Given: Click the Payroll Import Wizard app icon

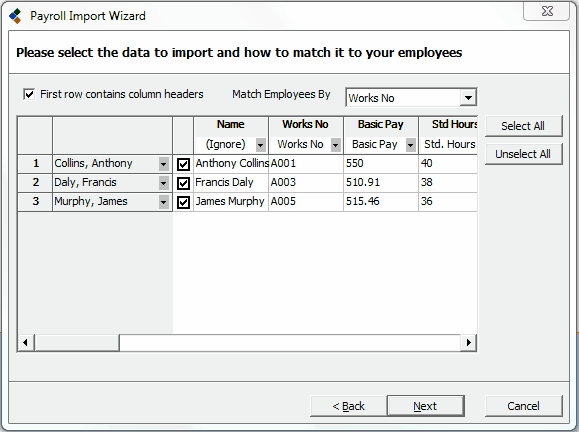Looking at the screenshot, I should [16, 16].
